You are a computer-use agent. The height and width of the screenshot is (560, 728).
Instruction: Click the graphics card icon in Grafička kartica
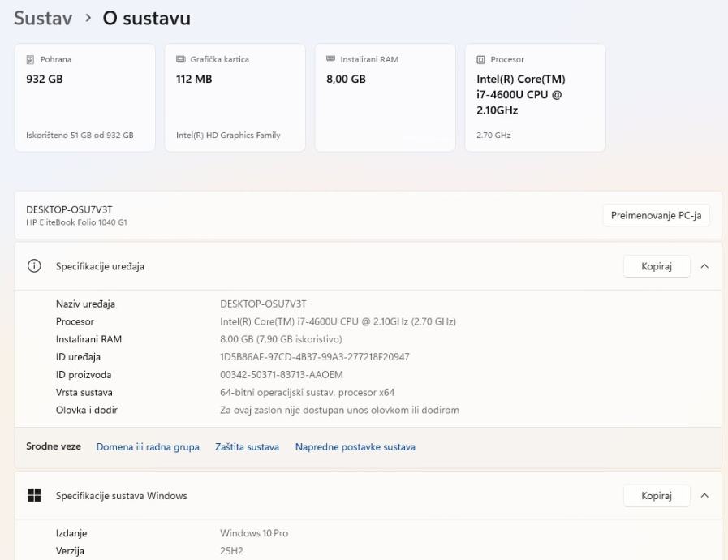(x=180, y=59)
